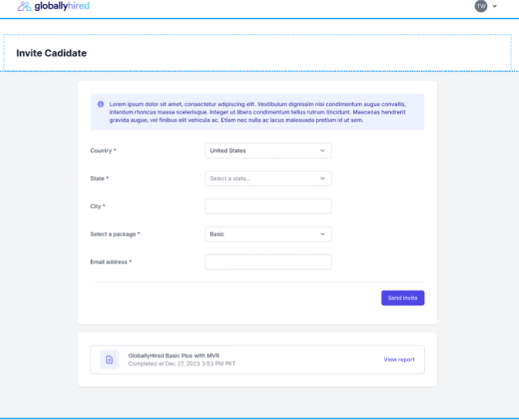This screenshot has width=519, height=420.
Task: Click the globallyhired wordmark text
Action: pos(62,6)
